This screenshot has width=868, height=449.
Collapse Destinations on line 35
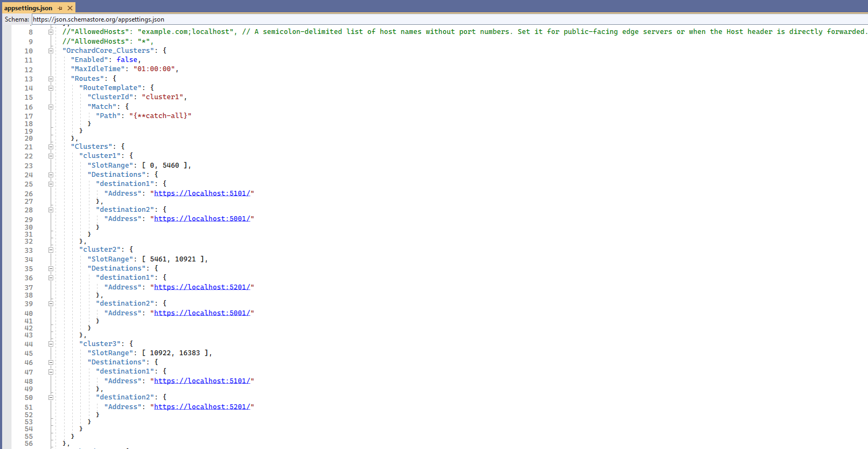[x=51, y=268]
